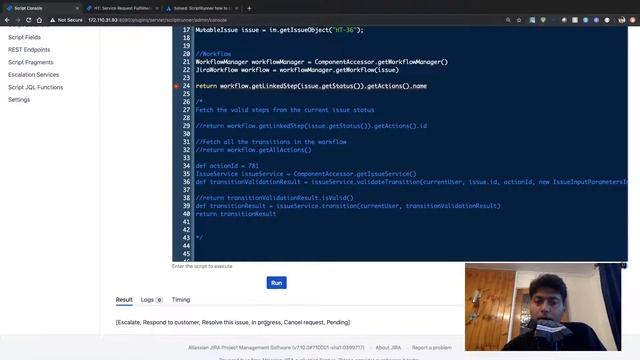Click the 'Enter the script to execute' hint
Screen dimensions: 640x360
coord(202,266)
